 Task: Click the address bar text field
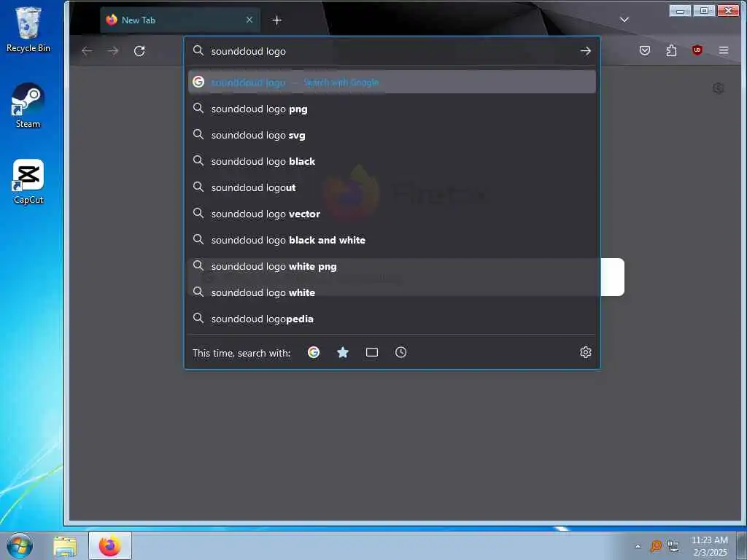(x=391, y=51)
